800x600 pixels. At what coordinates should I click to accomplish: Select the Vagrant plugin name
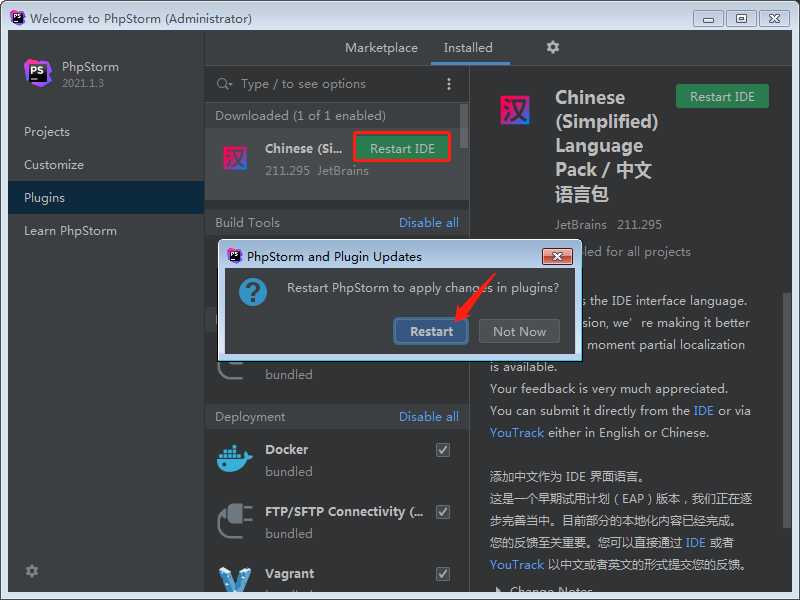[289, 574]
